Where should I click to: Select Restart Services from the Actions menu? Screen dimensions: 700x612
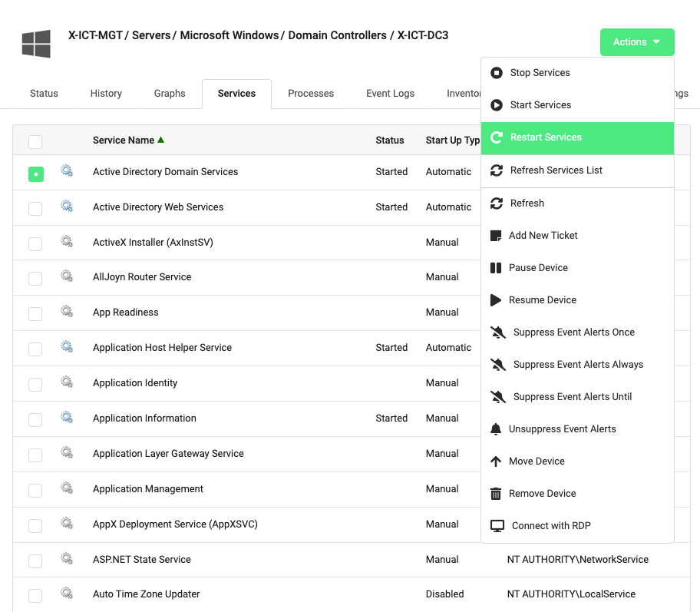[x=545, y=137]
